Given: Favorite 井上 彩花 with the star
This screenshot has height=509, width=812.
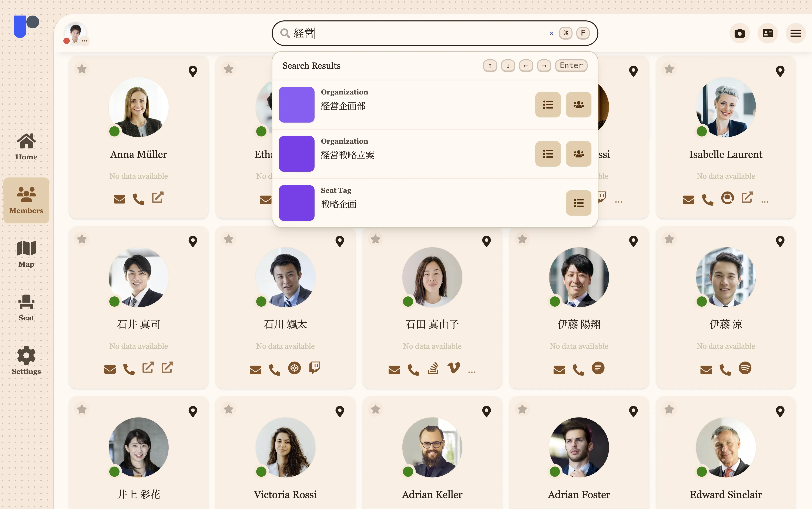Looking at the screenshot, I should 82,409.
